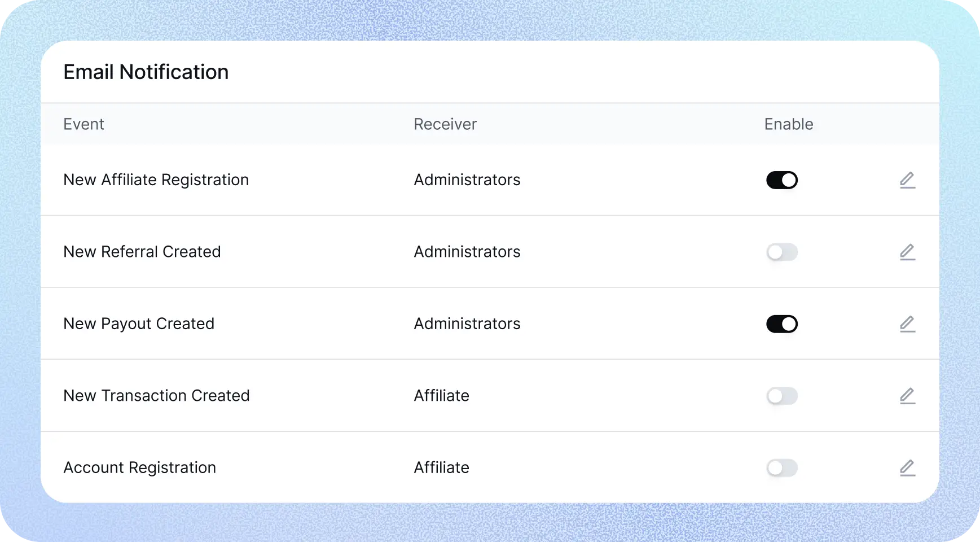Enable the New Referral Created toggle
The width and height of the screenshot is (980, 542).
(x=781, y=252)
